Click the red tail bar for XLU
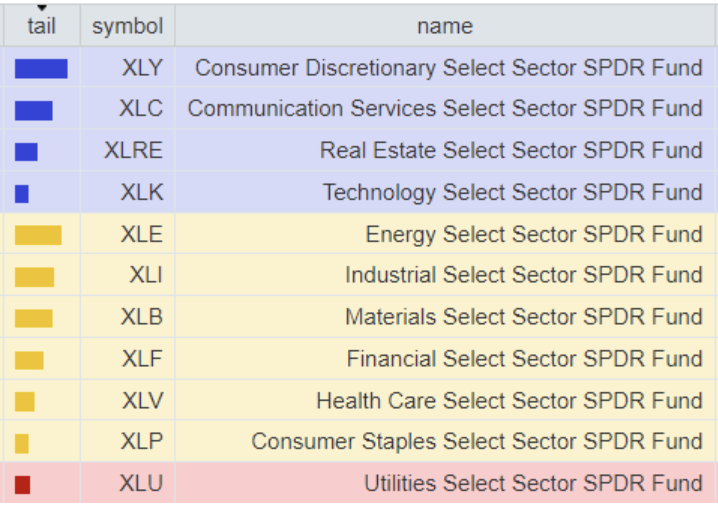 click(22, 485)
